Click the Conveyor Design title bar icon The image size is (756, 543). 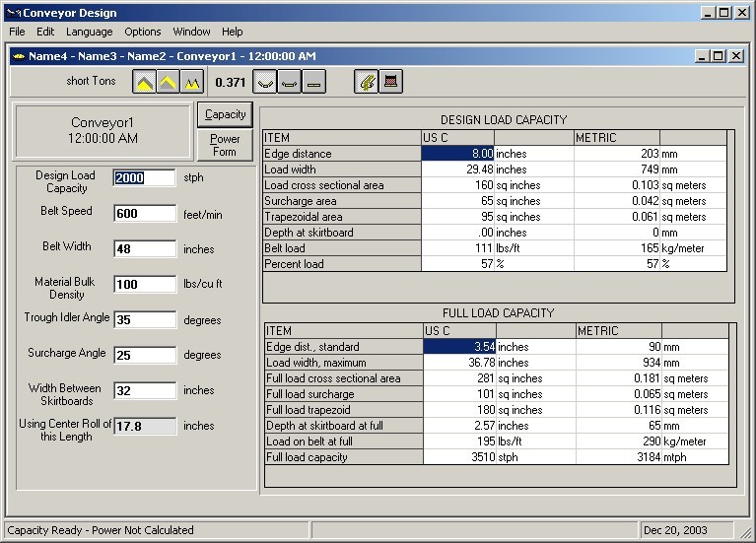[14, 13]
